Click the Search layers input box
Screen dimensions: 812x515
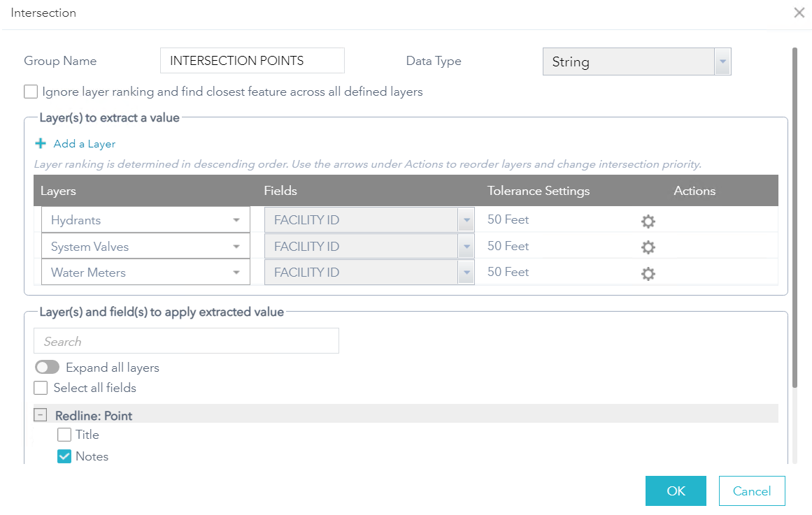pos(186,341)
